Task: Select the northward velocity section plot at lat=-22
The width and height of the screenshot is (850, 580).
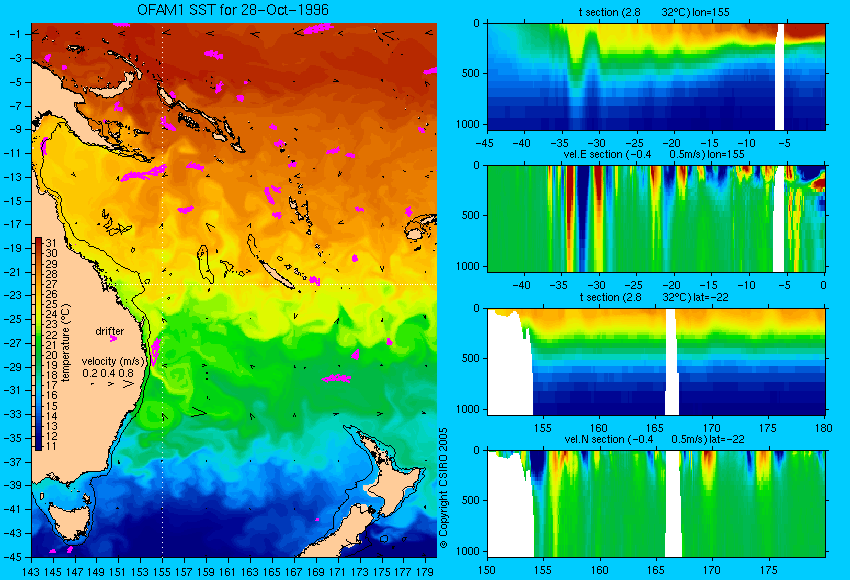Action: coord(656,504)
